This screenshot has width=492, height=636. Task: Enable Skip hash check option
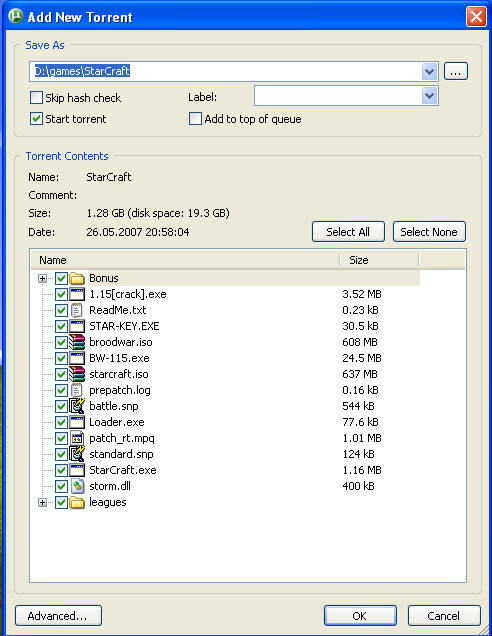36,97
